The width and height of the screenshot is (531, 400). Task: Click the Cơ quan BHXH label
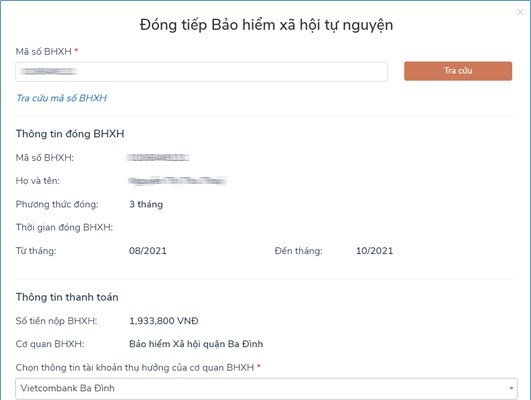click(50, 344)
